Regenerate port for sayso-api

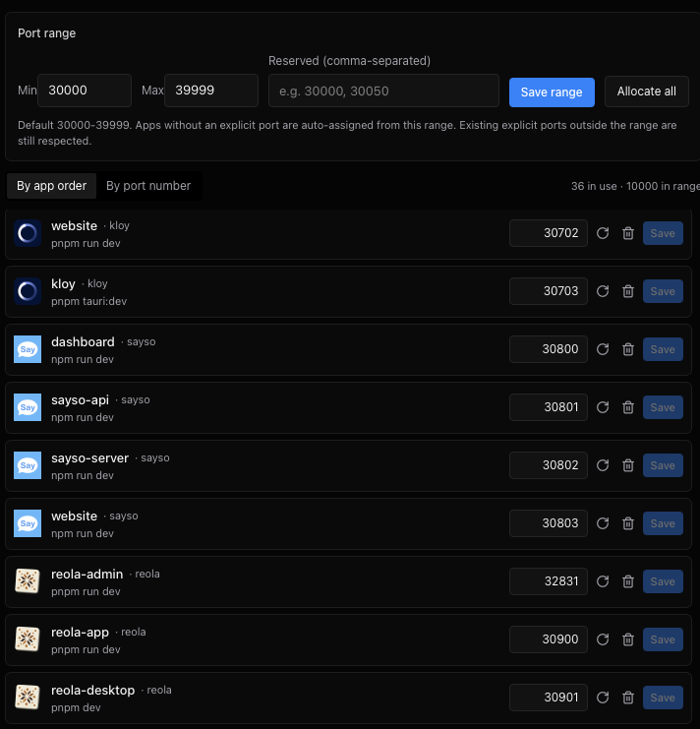pyautogui.click(x=603, y=407)
